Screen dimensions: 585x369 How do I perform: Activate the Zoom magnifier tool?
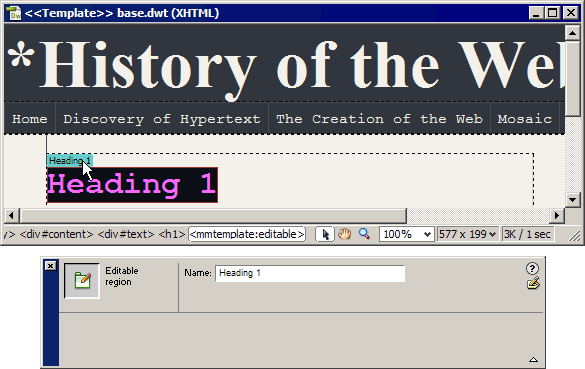click(364, 234)
